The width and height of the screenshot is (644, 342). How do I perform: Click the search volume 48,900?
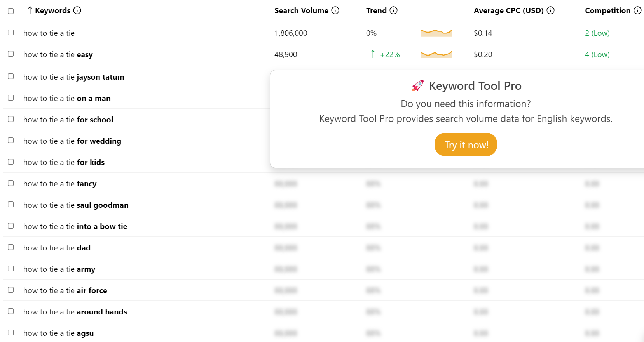coord(286,54)
